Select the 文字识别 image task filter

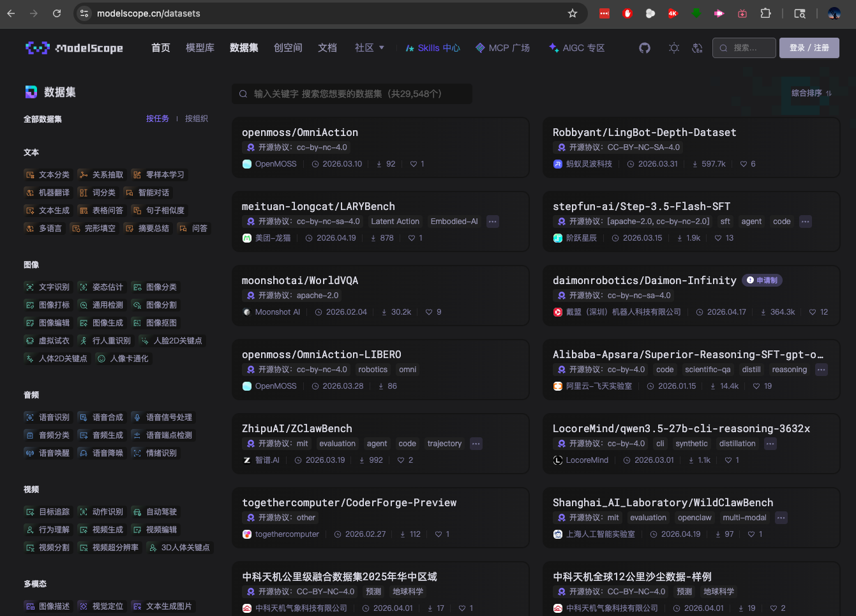(x=47, y=287)
